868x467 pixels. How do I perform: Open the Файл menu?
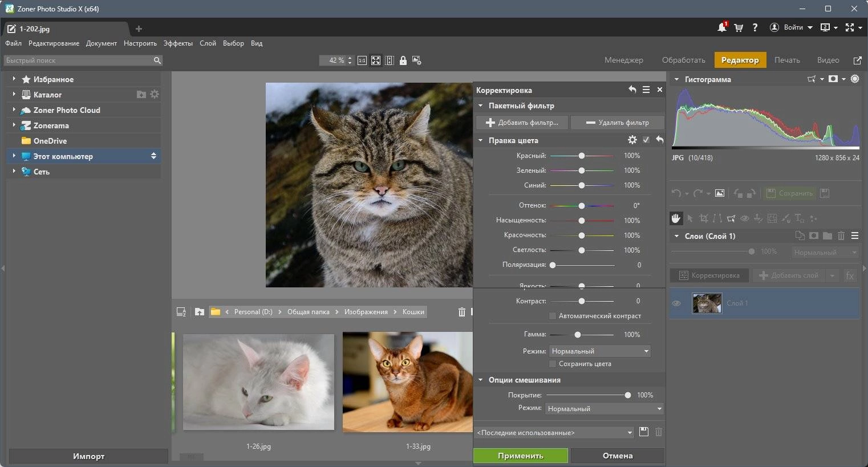tap(13, 43)
